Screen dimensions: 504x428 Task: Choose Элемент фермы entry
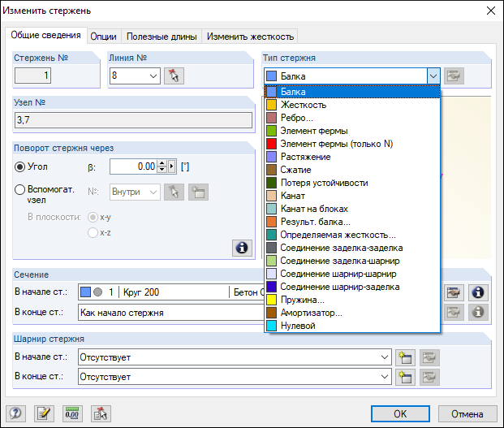point(352,131)
